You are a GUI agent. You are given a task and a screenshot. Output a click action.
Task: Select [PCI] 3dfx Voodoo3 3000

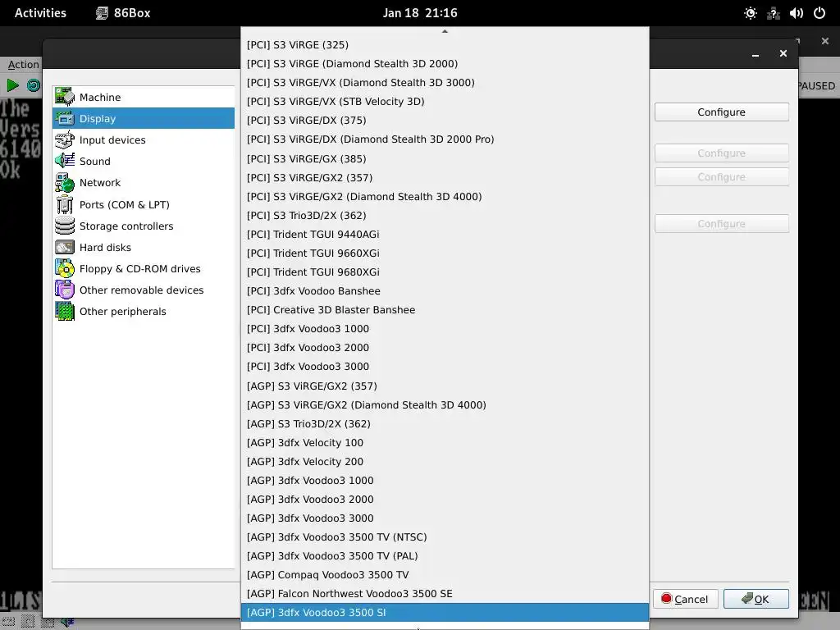[445, 367]
